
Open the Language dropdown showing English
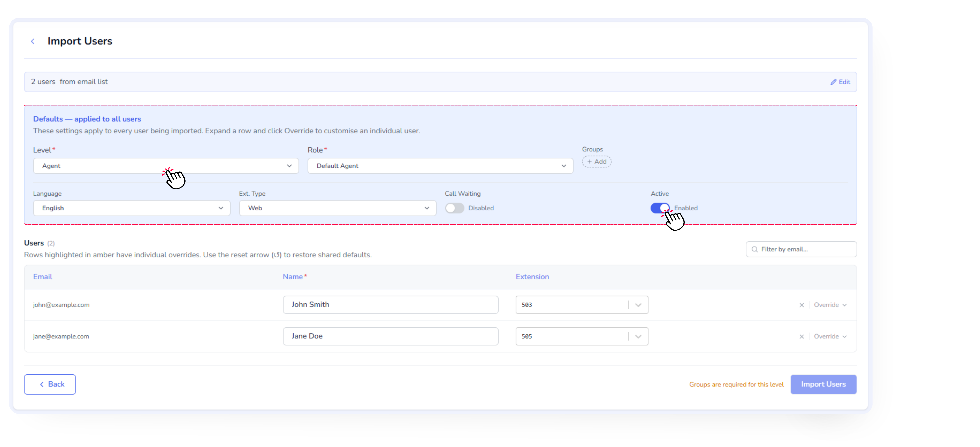click(x=131, y=208)
